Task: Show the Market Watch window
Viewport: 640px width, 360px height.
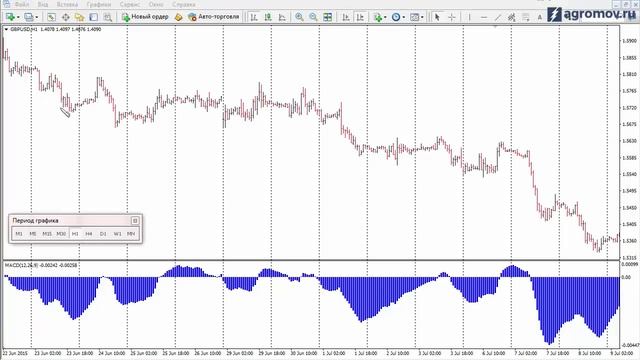Action: click(x=51, y=17)
